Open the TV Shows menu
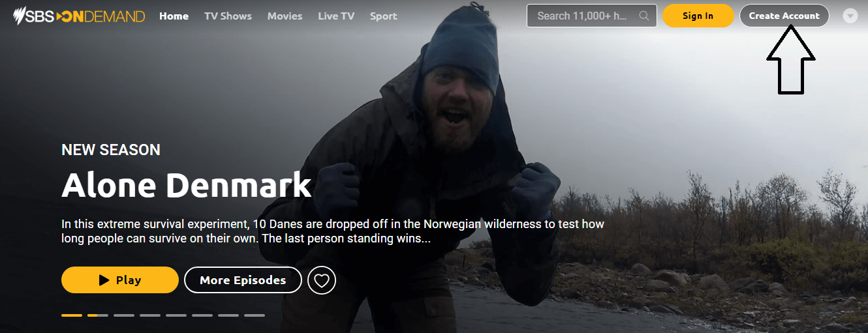 click(228, 16)
